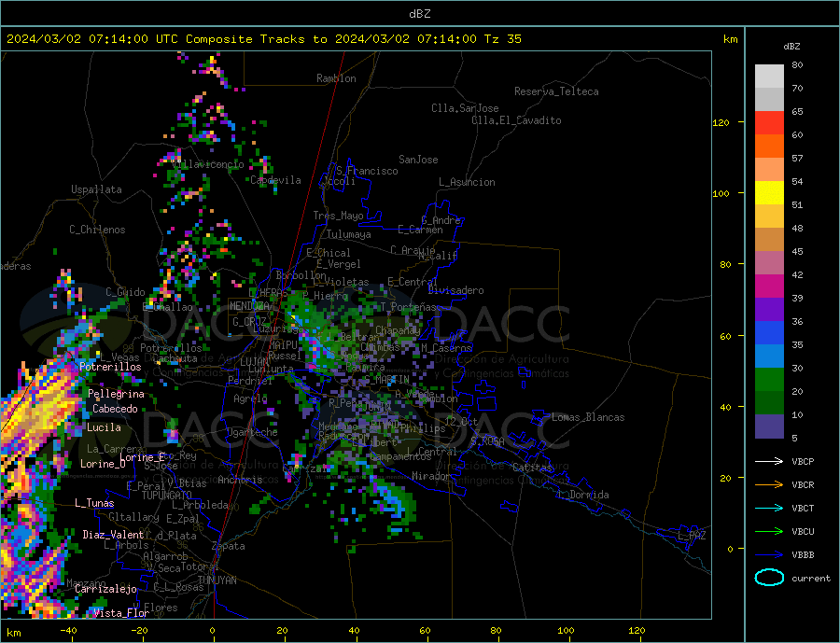Click the 'VBCP' legend label
The height and width of the screenshot is (643, 840).
click(803, 461)
